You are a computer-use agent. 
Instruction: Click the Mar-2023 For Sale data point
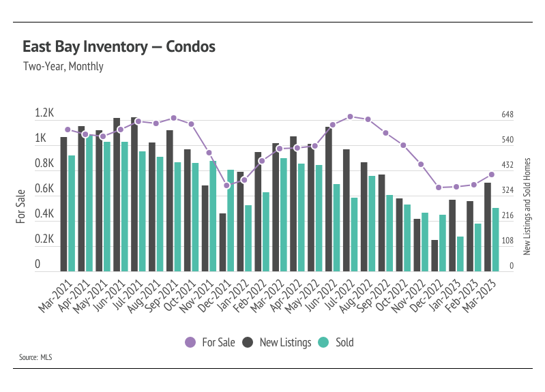pos(492,175)
